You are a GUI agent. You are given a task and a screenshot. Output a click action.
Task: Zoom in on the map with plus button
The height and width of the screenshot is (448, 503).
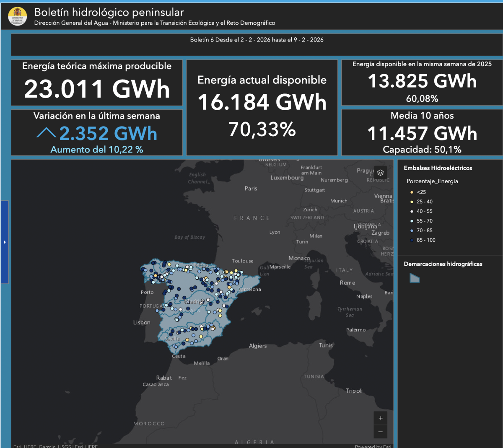(380, 418)
